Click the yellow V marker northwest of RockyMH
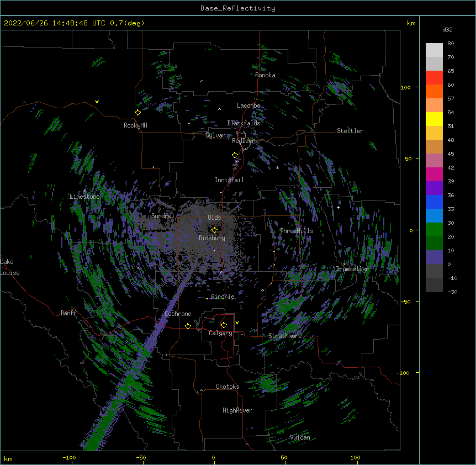 coord(97,102)
